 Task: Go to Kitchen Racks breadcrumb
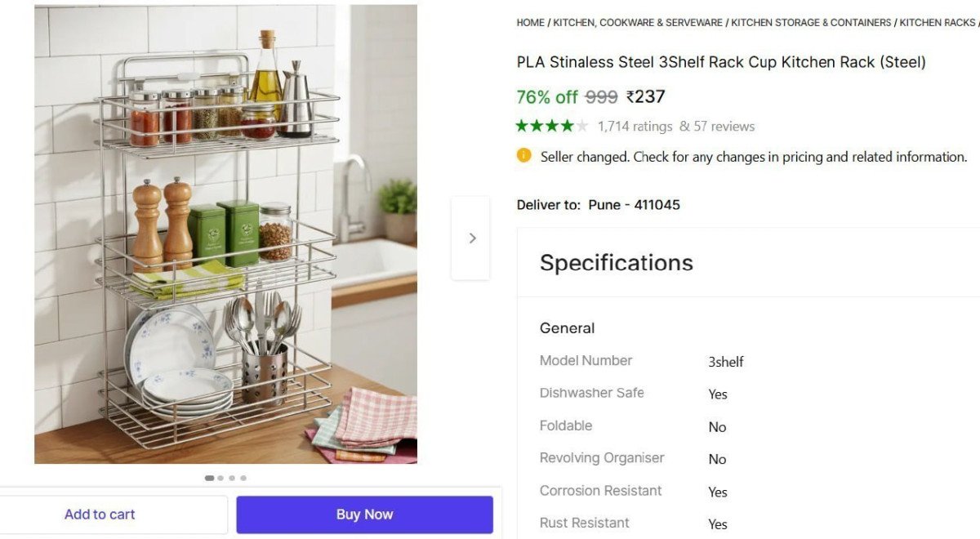[x=937, y=23]
